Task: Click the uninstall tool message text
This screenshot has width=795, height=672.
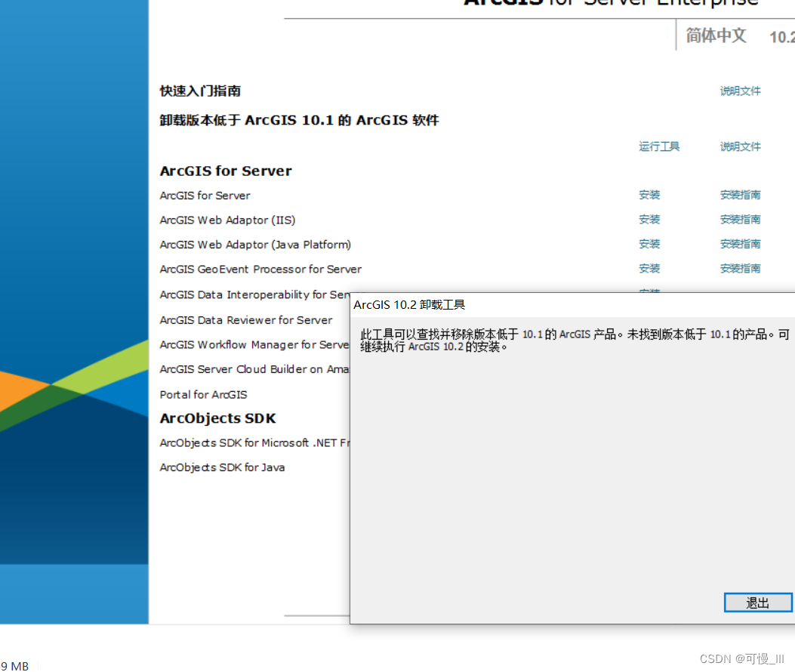Action: (575, 341)
